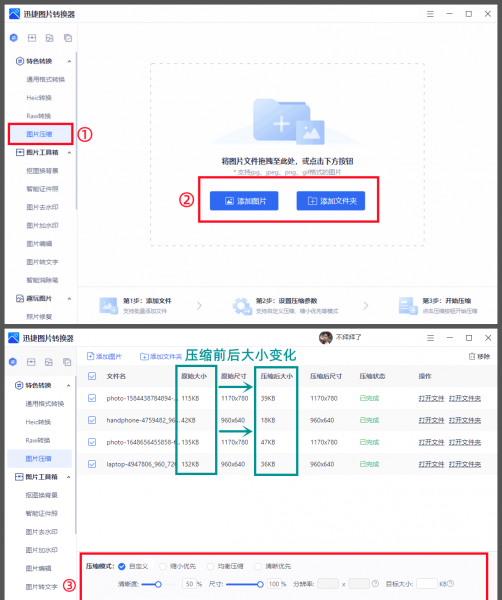This screenshot has height=600, width=502.
Task: Open the hamburger menu in the file-list window
Action: [430, 338]
